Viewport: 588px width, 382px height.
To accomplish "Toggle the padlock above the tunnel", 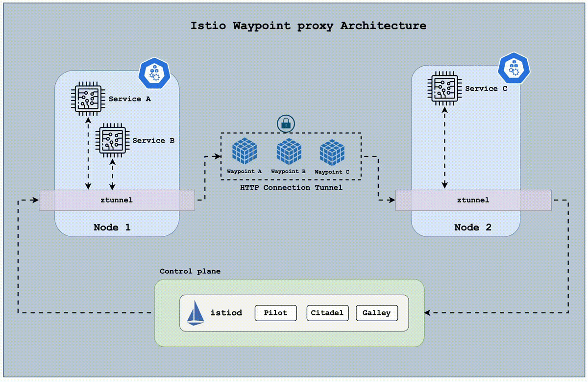I will 285,124.
